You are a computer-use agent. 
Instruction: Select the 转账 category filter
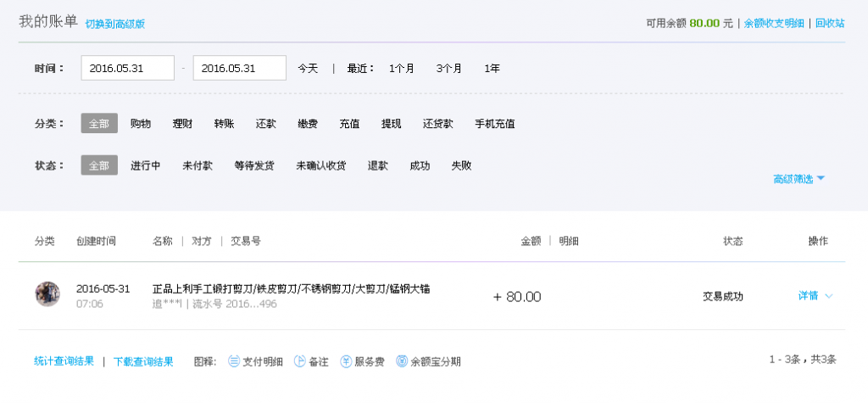(x=224, y=124)
